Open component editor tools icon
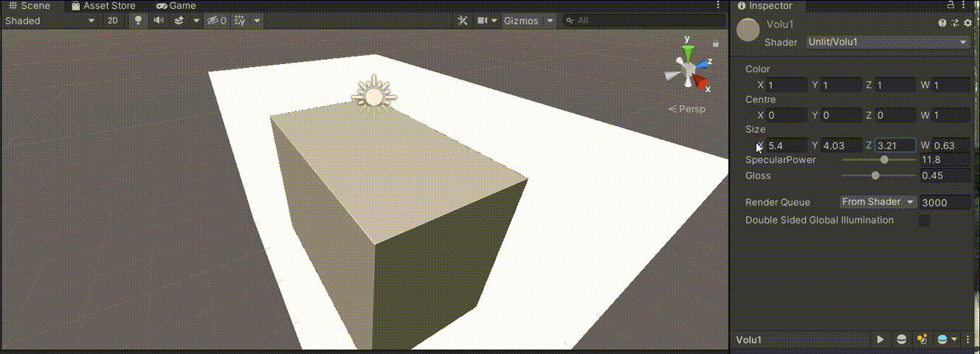This screenshot has height=354, width=980. pos(463,21)
